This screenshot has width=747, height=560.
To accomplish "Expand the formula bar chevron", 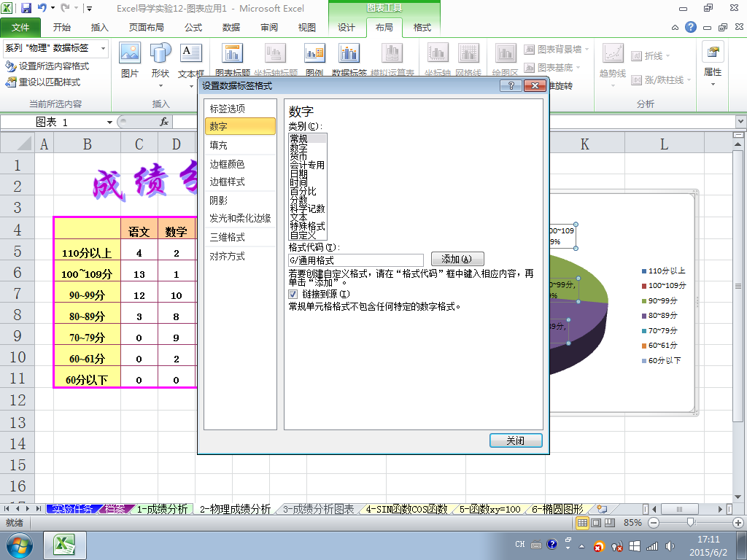I will 741,122.
